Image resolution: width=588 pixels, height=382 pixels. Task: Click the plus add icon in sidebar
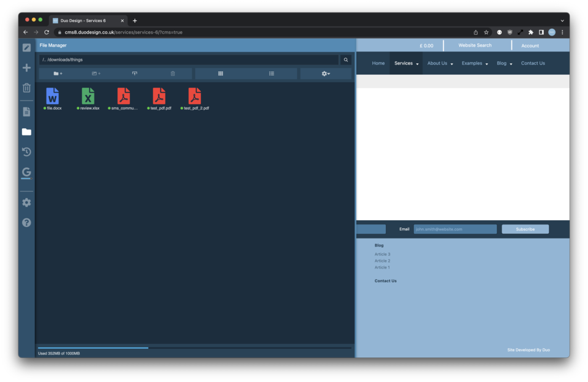tap(26, 67)
